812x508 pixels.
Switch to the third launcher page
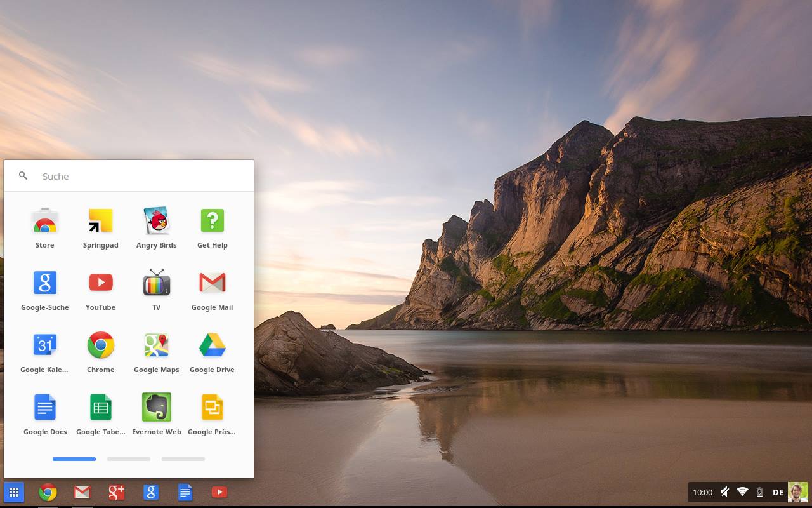point(183,459)
